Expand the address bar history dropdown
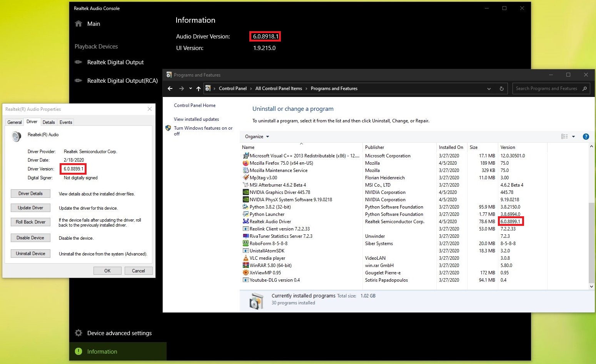 489,88
